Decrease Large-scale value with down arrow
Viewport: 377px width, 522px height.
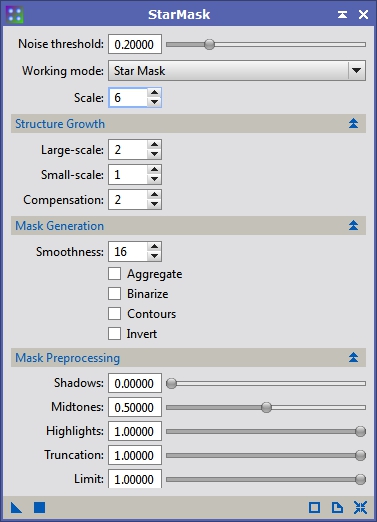pyautogui.click(x=154, y=154)
